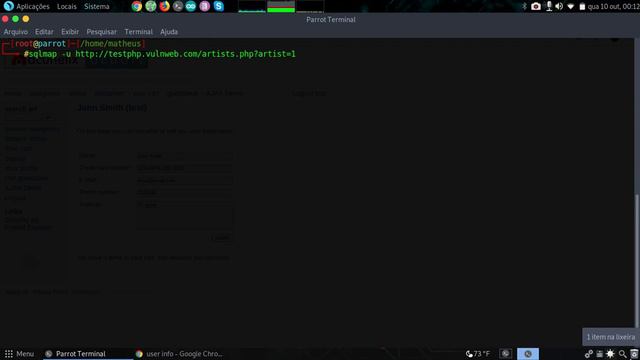Open the Ajuda menu
Screen dimensions: 640x360
tap(169, 31)
